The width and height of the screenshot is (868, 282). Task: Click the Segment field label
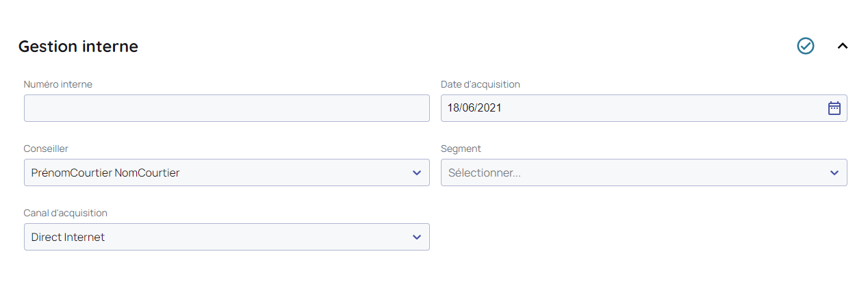coord(461,149)
